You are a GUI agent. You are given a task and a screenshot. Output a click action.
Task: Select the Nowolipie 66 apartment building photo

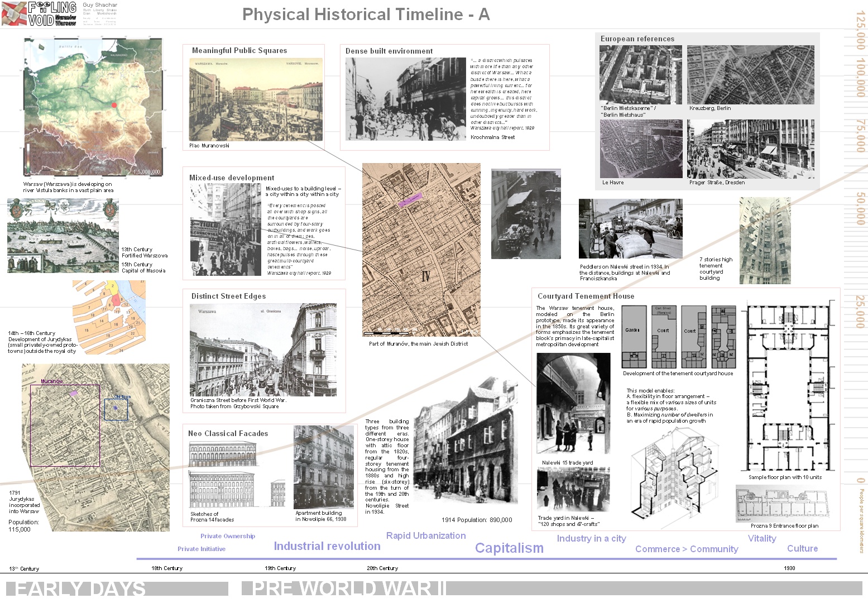324,467
